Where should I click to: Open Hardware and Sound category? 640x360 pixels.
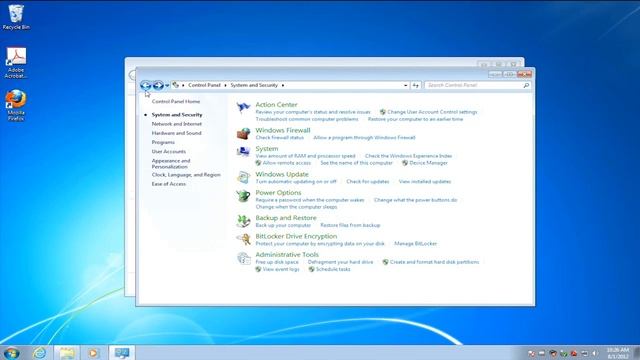pos(176,133)
